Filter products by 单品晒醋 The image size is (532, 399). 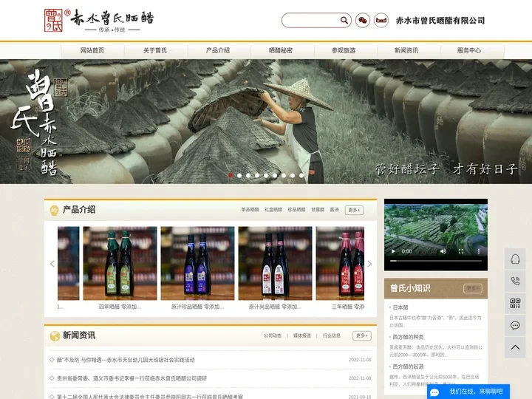(x=250, y=210)
